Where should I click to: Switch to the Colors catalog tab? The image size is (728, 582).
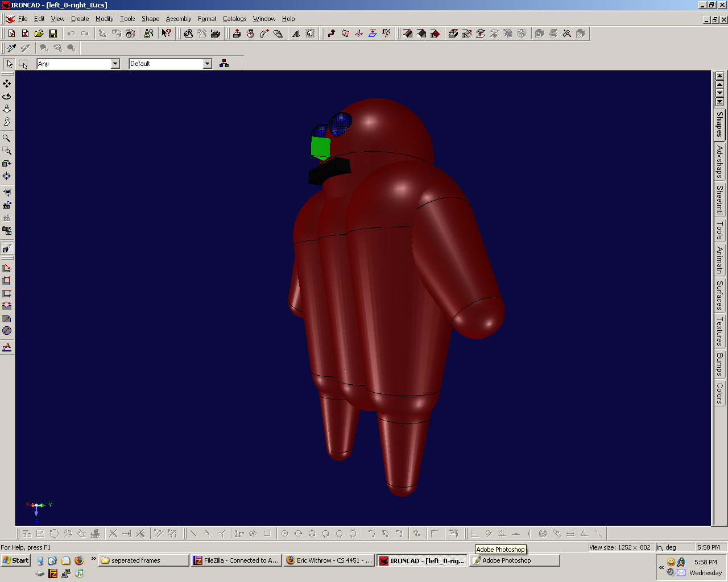coord(719,393)
